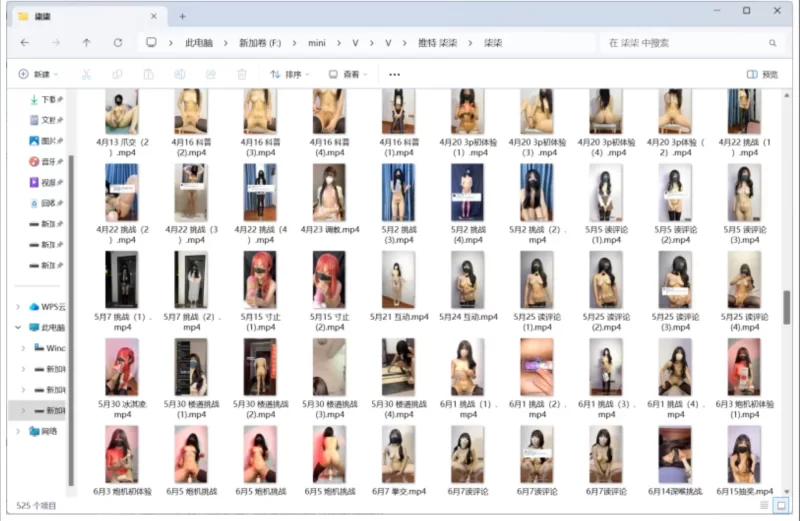This screenshot has height=521, width=800.
Task: Click the search magnifier icon
Action: tap(772, 43)
